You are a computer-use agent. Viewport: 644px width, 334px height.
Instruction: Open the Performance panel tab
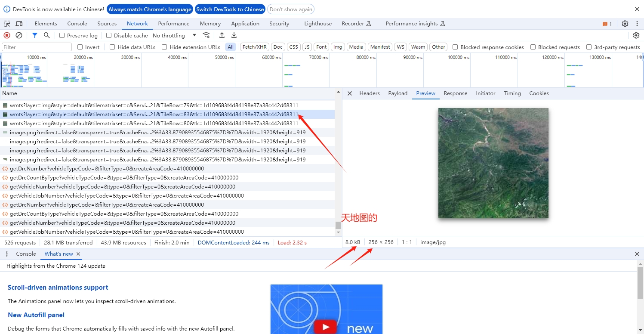coord(173,24)
